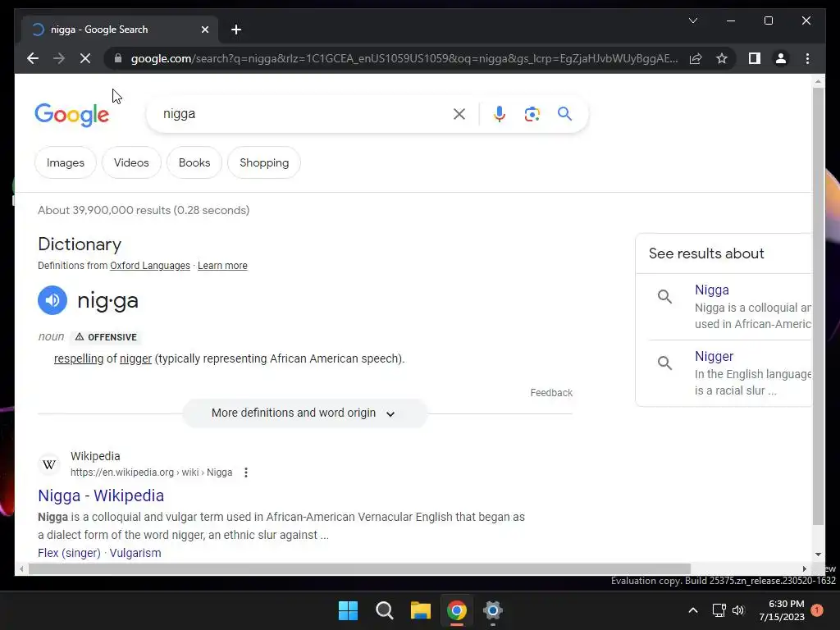The height and width of the screenshot is (630, 840).
Task: Close the Google Search tab
Action: coord(204,30)
